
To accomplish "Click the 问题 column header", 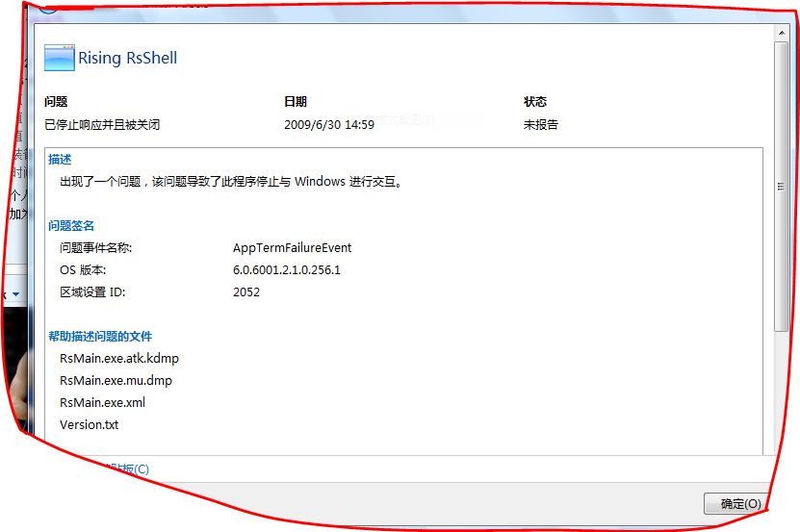I will pyautogui.click(x=56, y=102).
